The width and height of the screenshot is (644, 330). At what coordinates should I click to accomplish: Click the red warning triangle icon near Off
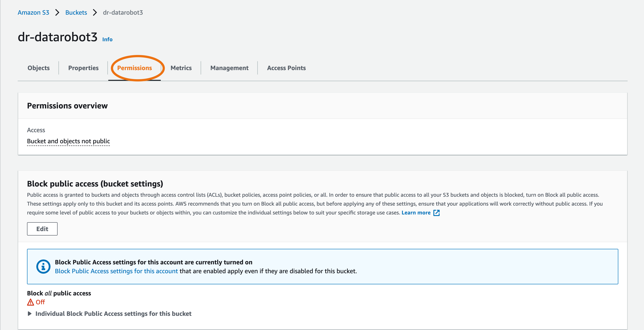(30, 302)
